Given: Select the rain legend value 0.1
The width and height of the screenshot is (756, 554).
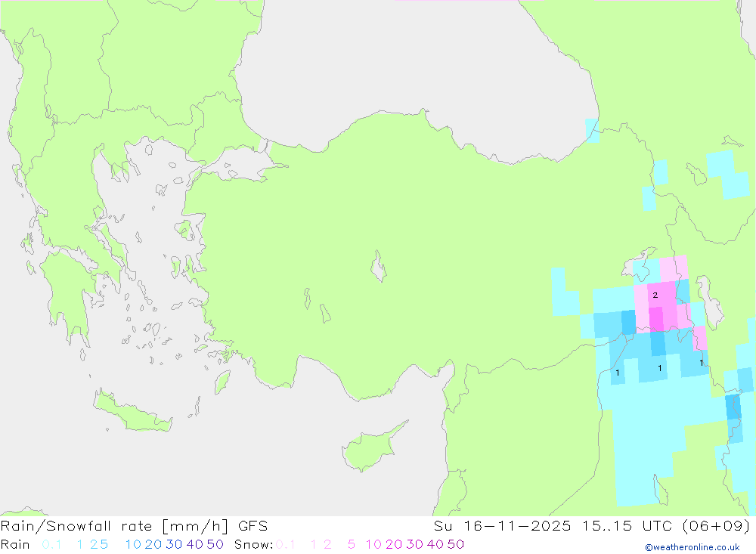Looking at the screenshot, I should click(51, 544).
